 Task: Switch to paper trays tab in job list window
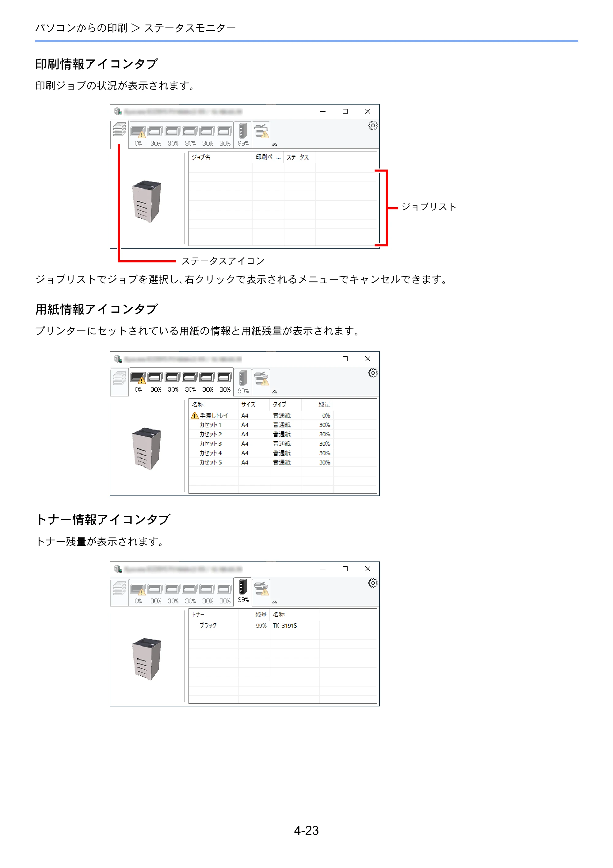pyautogui.click(x=181, y=135)
